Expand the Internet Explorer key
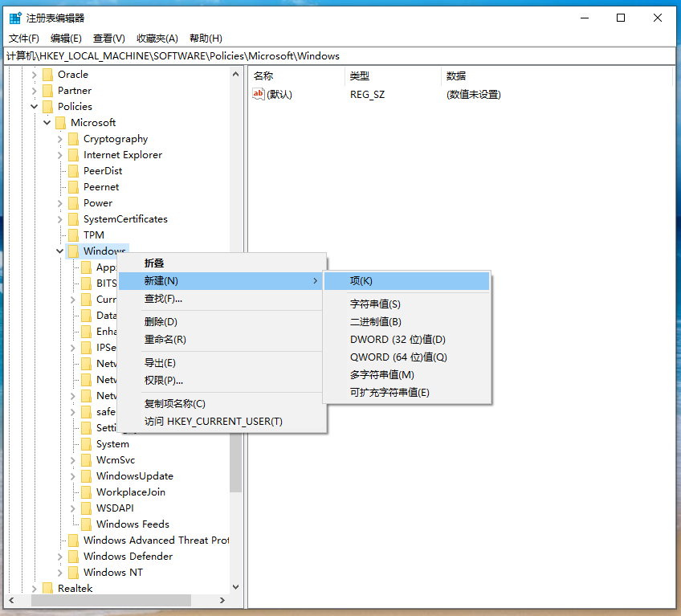 coord(60,155)
